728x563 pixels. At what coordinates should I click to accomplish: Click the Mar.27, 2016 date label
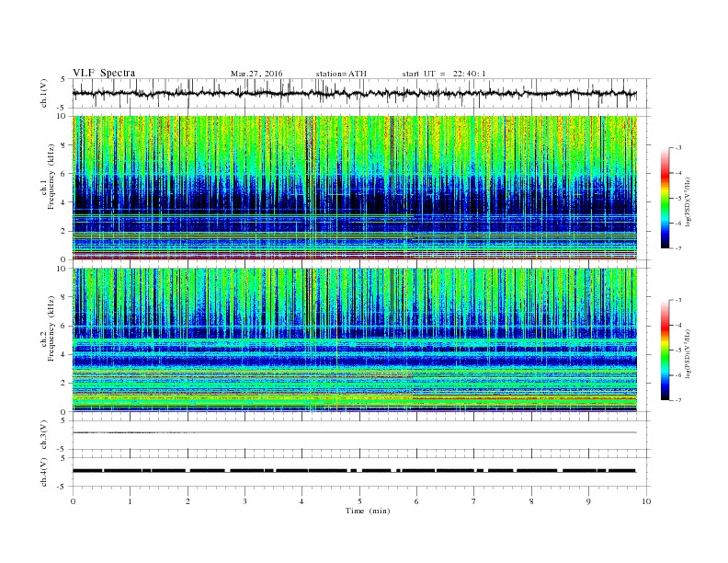tap(256, 74)
